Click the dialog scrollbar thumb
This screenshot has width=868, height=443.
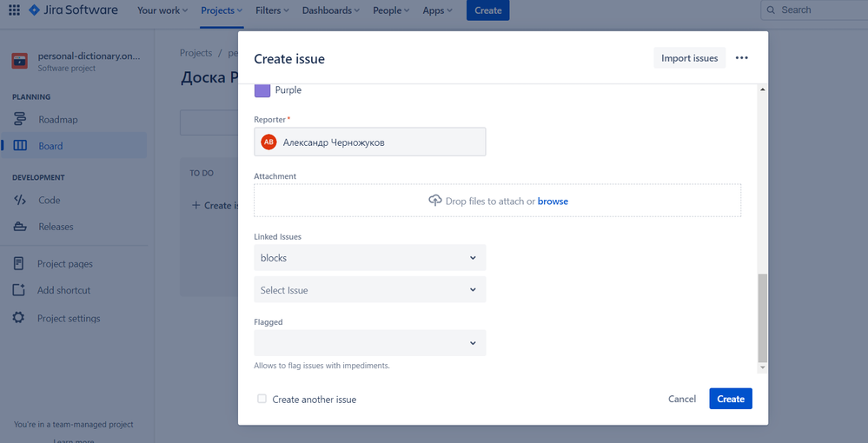coord(762,317)
